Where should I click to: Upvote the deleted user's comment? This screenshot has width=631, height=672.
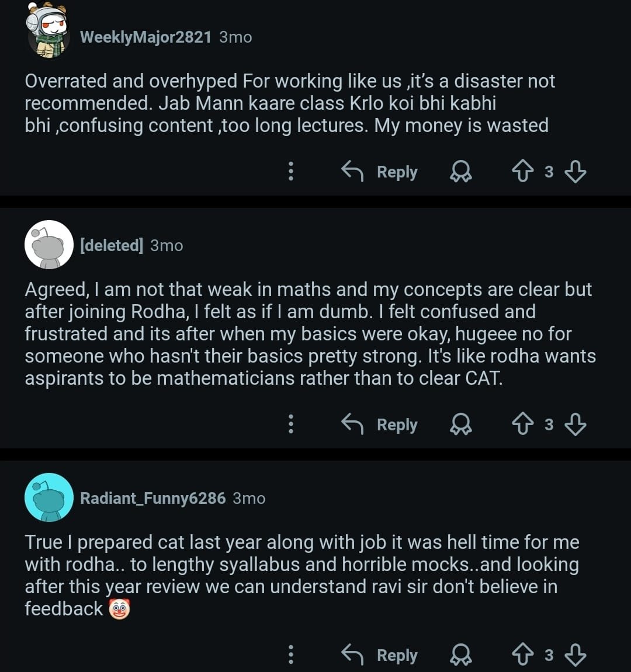(523, 424)
